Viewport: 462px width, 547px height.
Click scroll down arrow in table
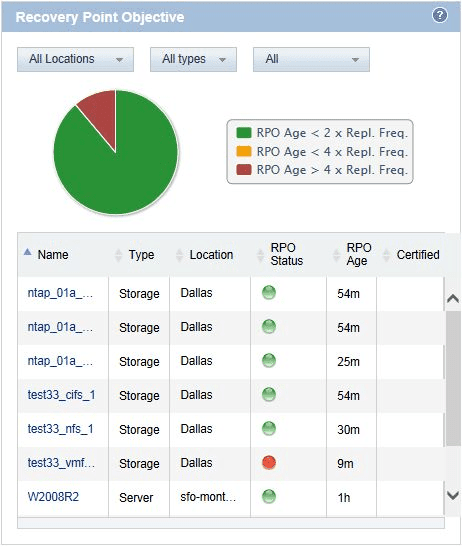(x=453, y=495)
